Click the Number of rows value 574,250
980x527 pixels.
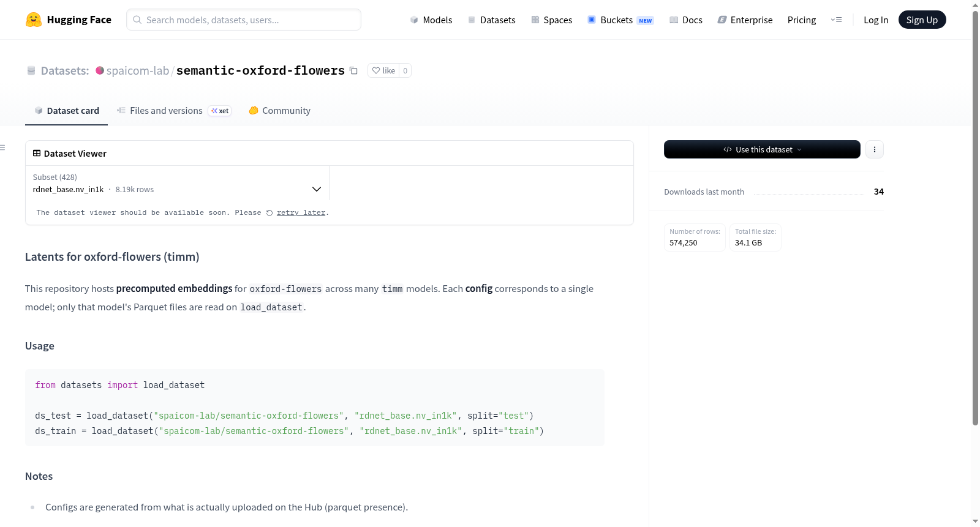click(x=684, y=243)
